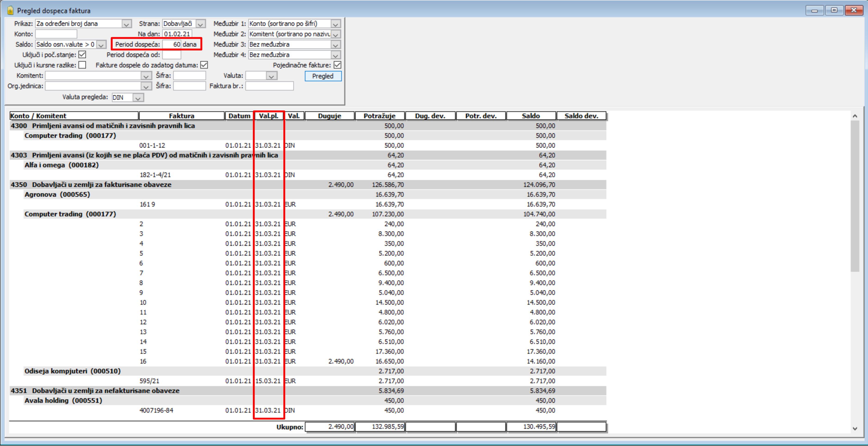This screenshot has height=446, width=868.
Task: Uncheck Fakture dospele do zadatog datuma
Action: tap(204, 65)
